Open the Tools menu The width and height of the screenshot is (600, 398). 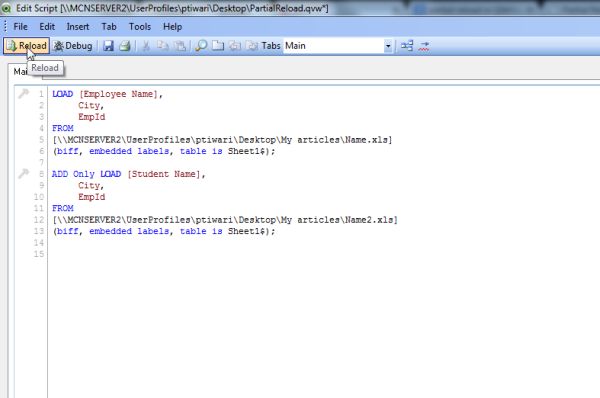pos(140,27)
